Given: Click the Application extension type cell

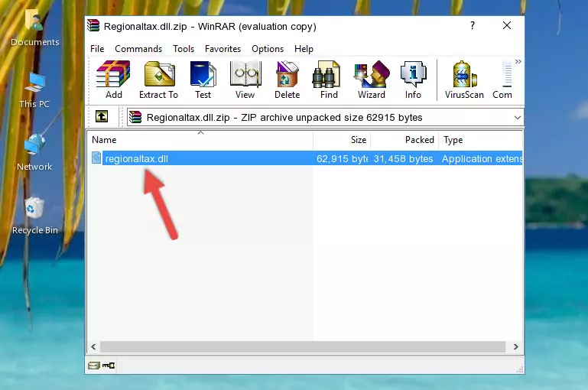Looking at the screenshot, I should [x=482, y=158].
